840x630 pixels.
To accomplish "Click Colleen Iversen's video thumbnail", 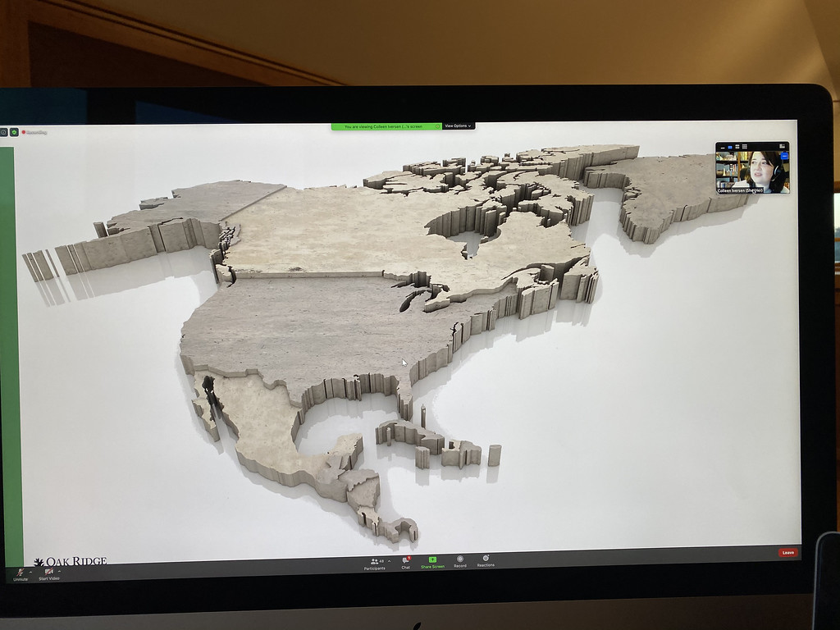I will [x=752, y=172].
